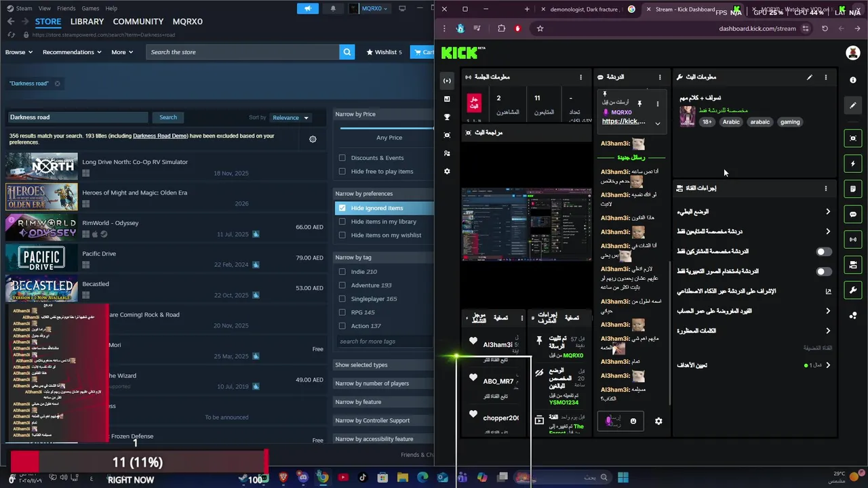868x488 pixels.
Task: Edit stream info with pencil icon in panel header
Action: [810, 77]
